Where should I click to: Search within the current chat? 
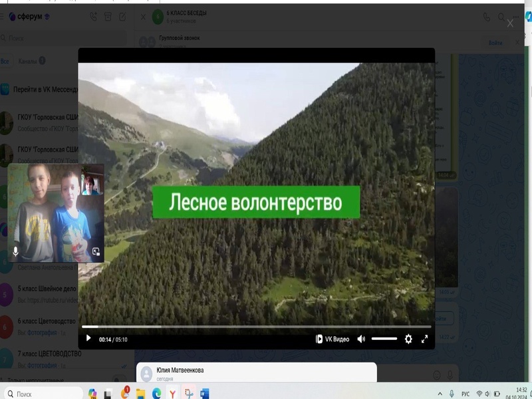501,17
